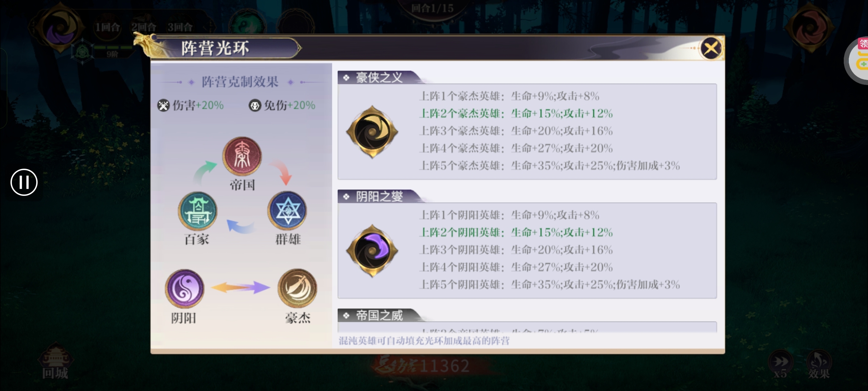Select the active 上阵2个豪杰英雄 bonus row
The height and width of the screenshot is (391, 868).
click(x=516, y=114)
